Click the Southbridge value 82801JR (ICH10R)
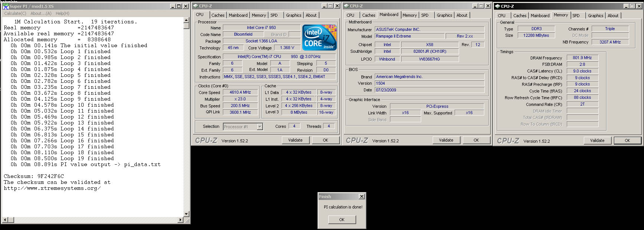This screenshot has width=644, height=230. click(430, 51)
